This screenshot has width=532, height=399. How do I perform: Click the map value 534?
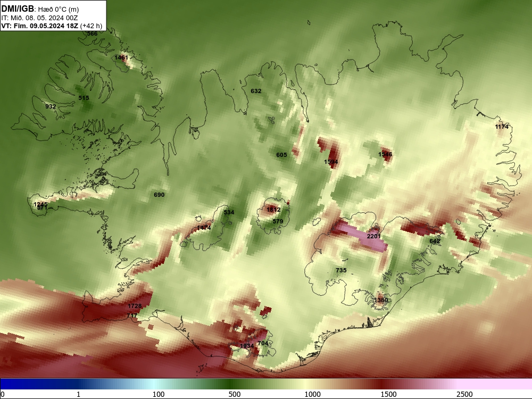pyautogui.click(x=229, y=212)
